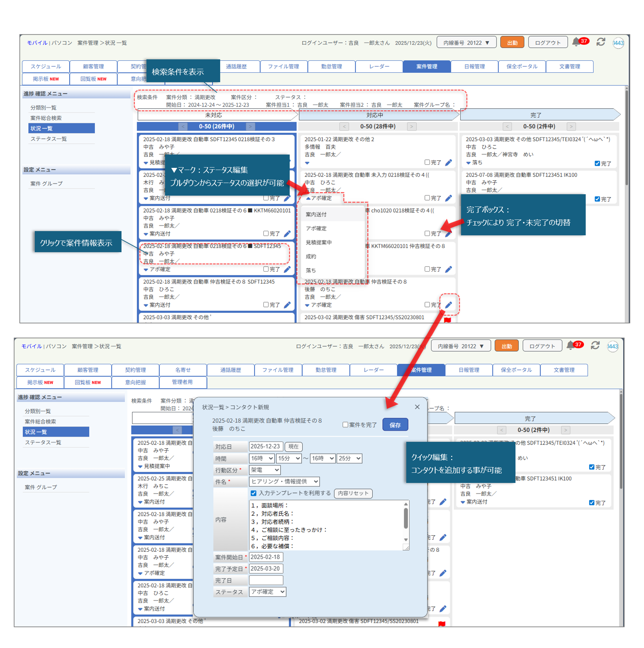Open the 内線番号 20122 dropdown

pyautogui.click(x=466, y=42)
